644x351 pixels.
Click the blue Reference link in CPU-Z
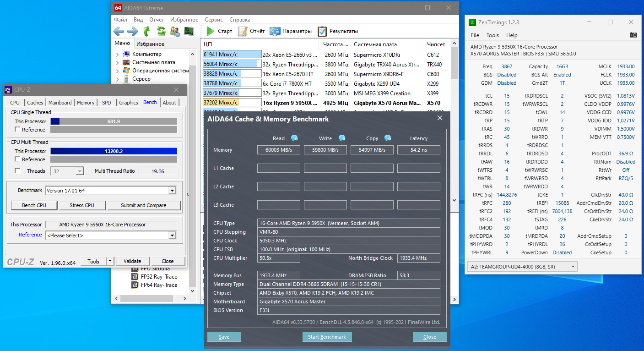pos(30,235)
